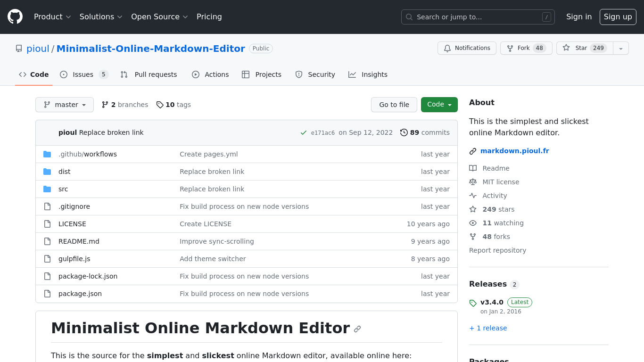
Task: Star the repository
Action: (585, 48)
